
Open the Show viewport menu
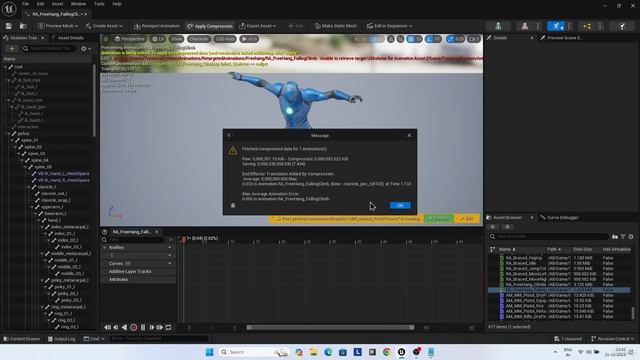[x=176, y=39]
